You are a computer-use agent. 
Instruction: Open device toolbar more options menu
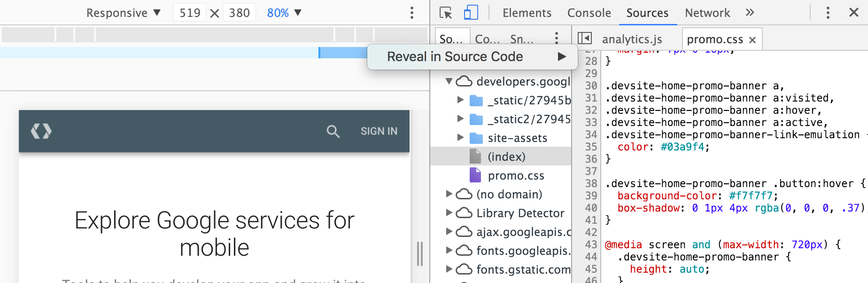(411, 13)
